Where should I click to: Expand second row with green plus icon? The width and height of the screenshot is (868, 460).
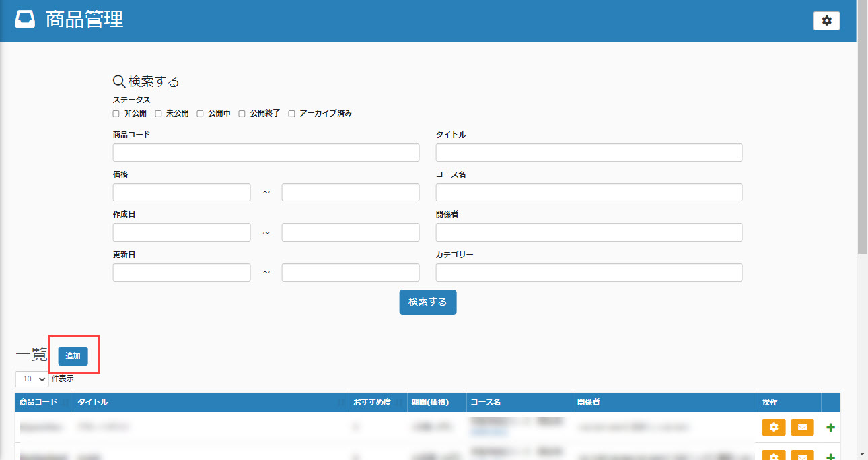(x=830, y=457)
